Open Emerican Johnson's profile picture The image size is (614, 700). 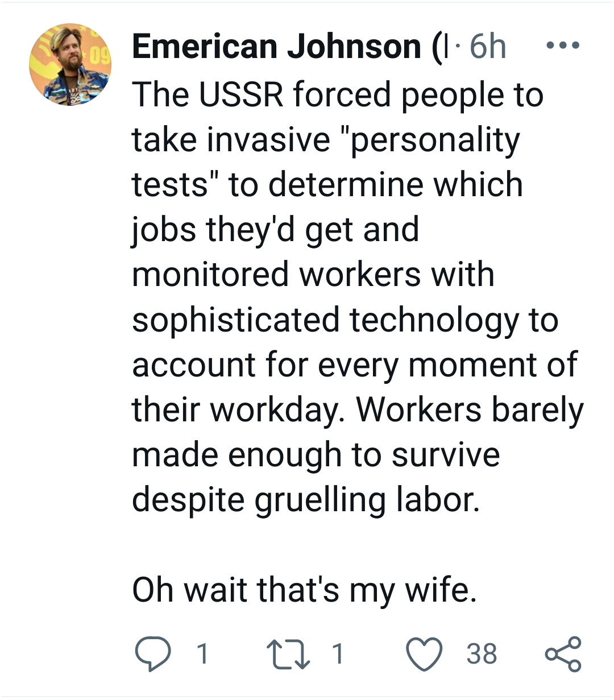(x=70, y=64)
